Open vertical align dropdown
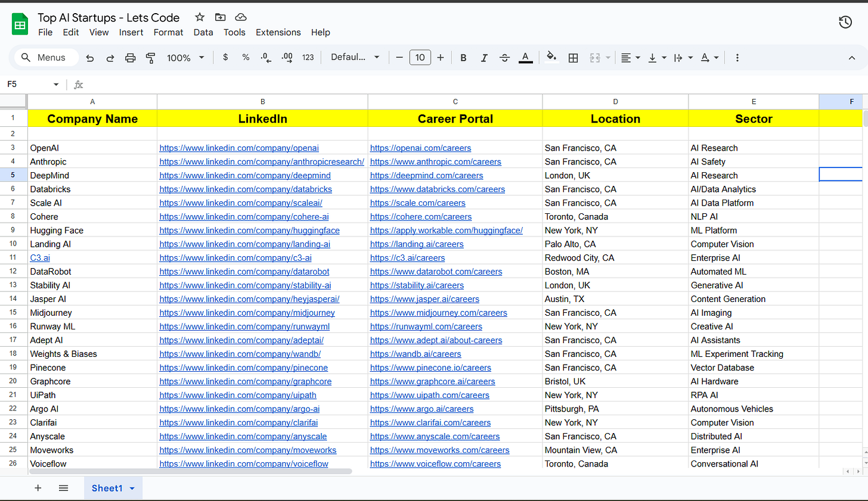868x501 pixels. [657, 58]
